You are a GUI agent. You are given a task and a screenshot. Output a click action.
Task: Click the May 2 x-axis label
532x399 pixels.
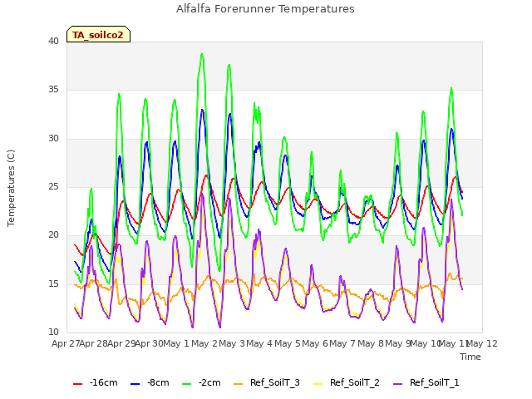pyautogui.click(x=204, y=343)
